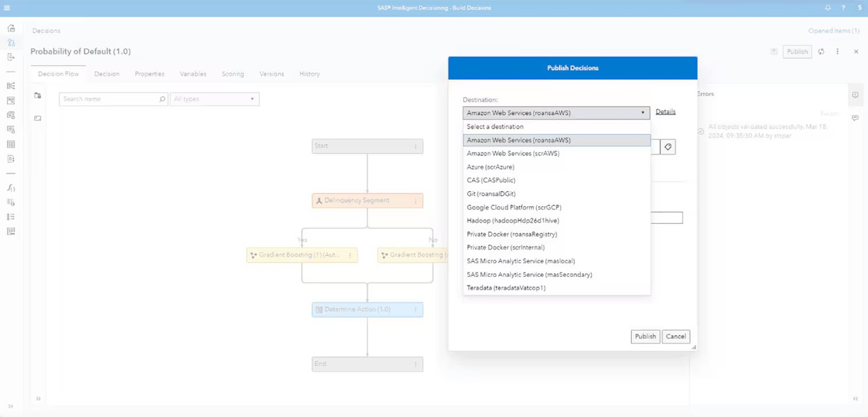Screen dimensions: 868x417
Task: Open the top home-folder icon in left sidebar
Action: [x=11, y=28]
